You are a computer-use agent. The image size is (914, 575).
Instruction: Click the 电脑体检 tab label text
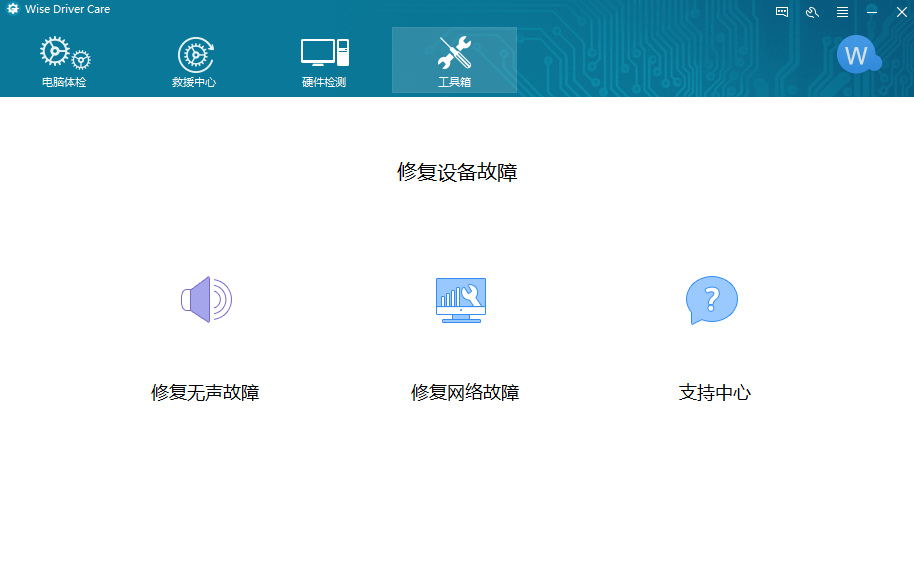click(64, 82)
